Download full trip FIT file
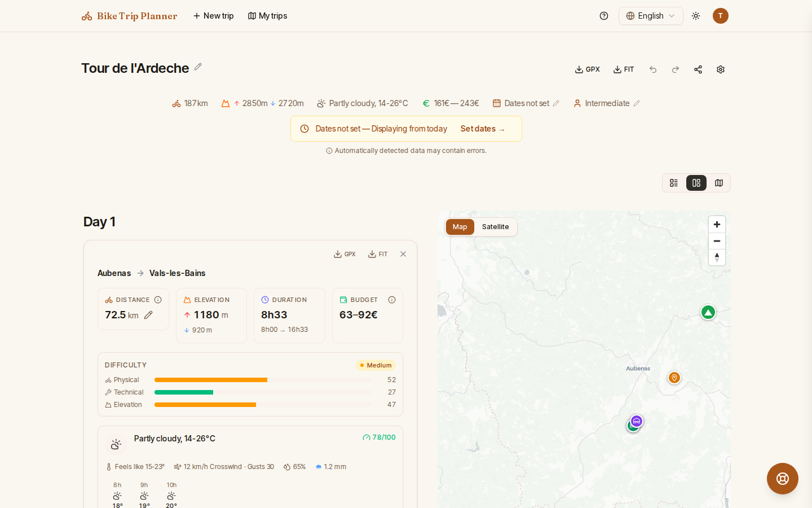This screenshot has width=812, height=508. [x=624, y=69]
